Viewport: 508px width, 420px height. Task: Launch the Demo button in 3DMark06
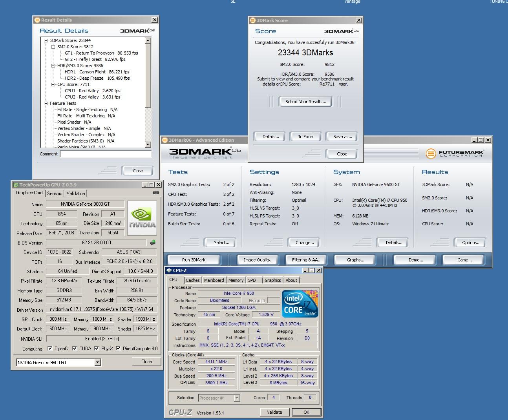pyautogui.click(x=416, y=260)
